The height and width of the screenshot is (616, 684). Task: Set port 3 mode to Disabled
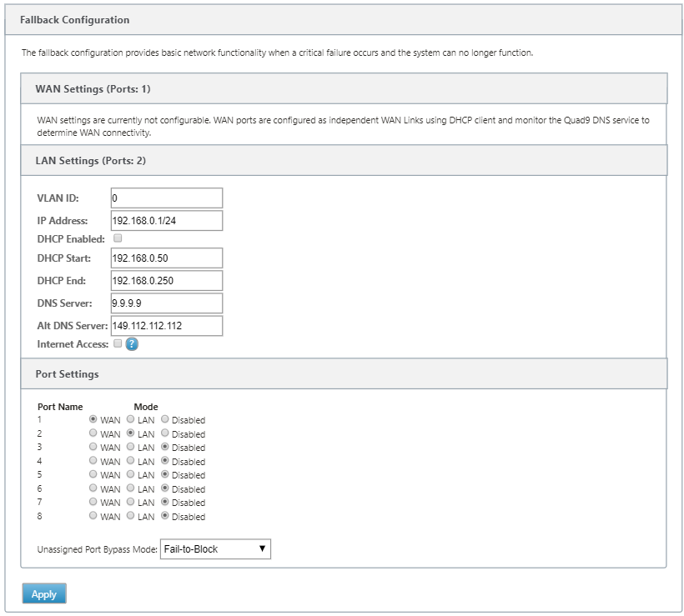pos(165,447)
